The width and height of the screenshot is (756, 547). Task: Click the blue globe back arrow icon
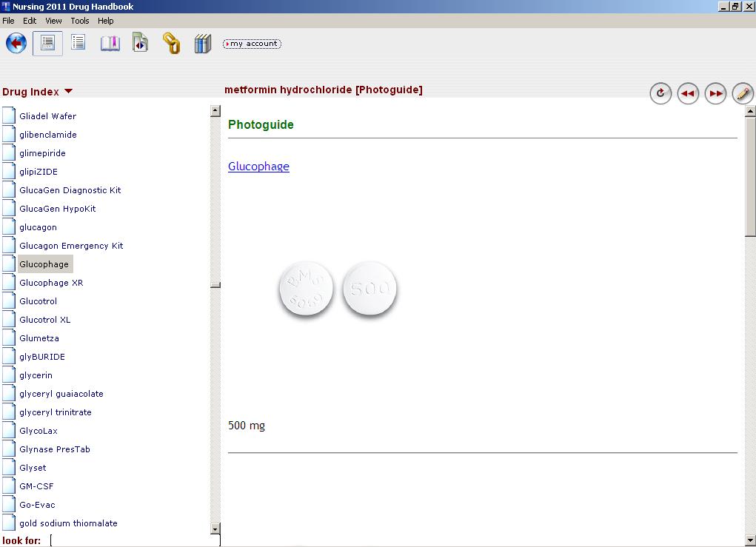click(16, 43)
